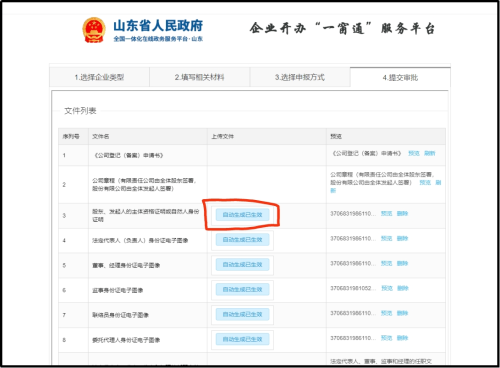500x368 pixels.
Task: Click 自动生成已生效 button in row 3
Action: coord(242,215)
